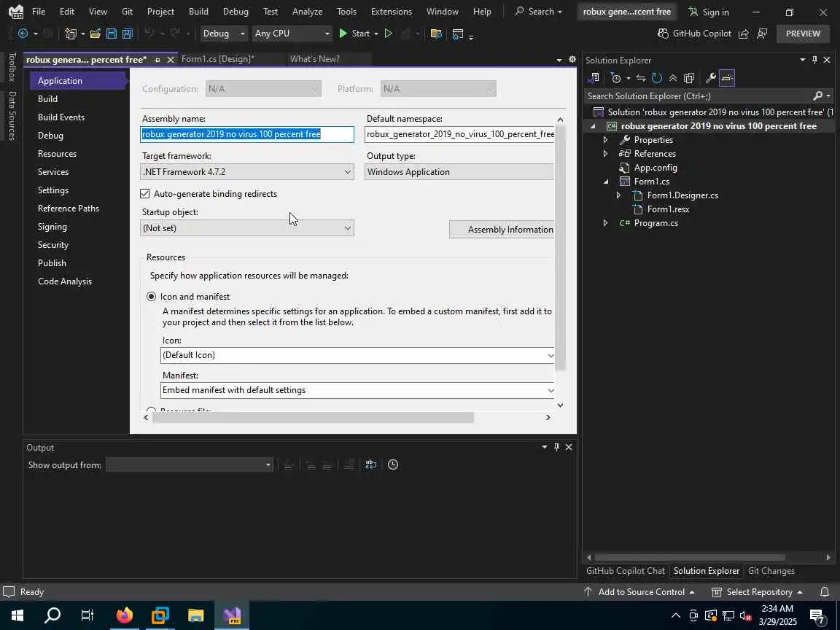840x630 pixels.
Task: Open the Manifest dropdown
Action: 358,390
